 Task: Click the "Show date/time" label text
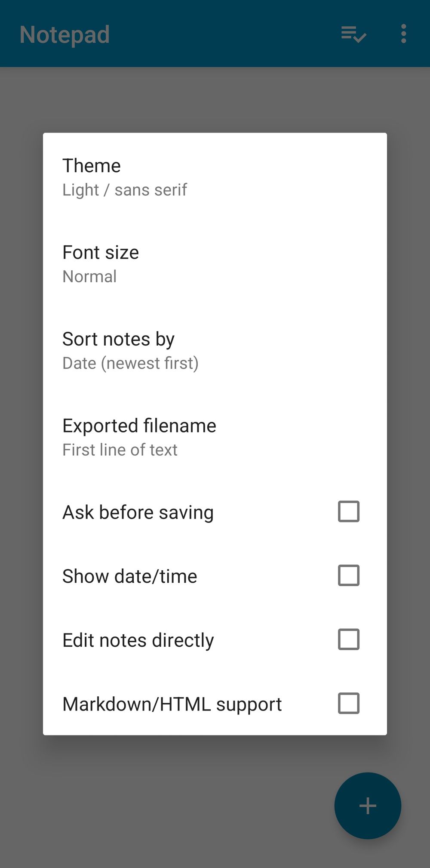[129, 577]
